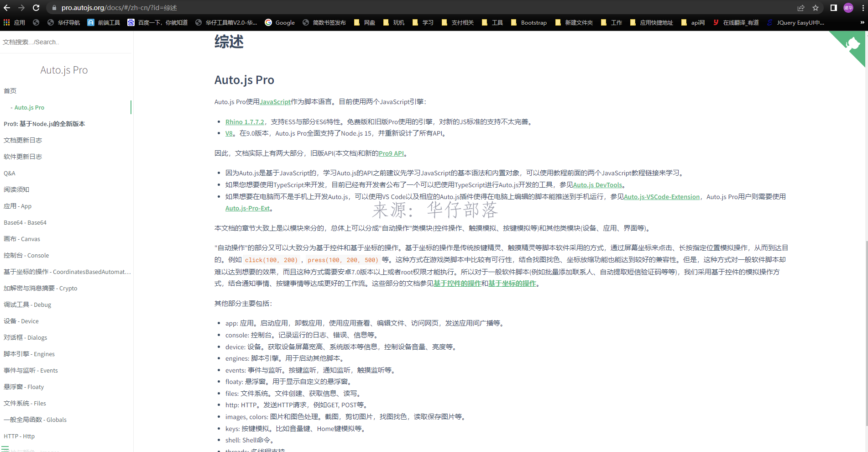
Task: Open the 工具 bookmark folder
Action: (x=492, y=22)
